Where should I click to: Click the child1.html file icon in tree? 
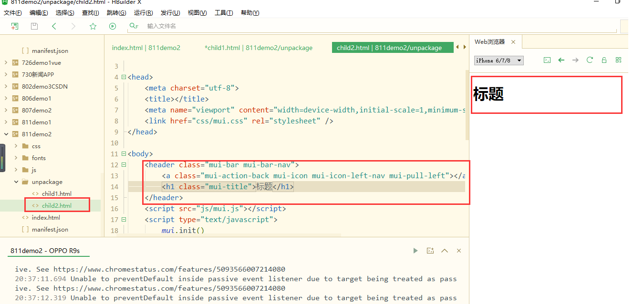[35, 193]
